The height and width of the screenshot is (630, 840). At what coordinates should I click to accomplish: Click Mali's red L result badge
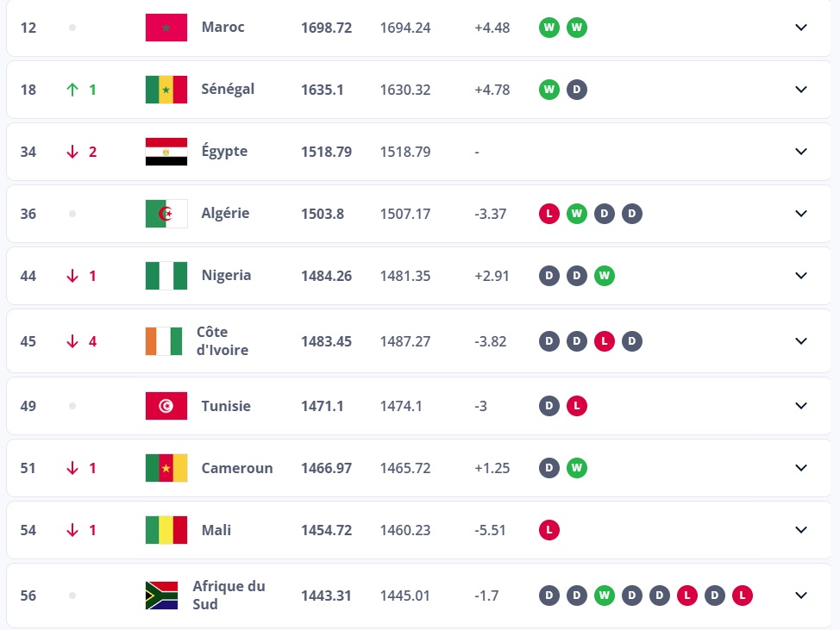click(x=549, y=530)
